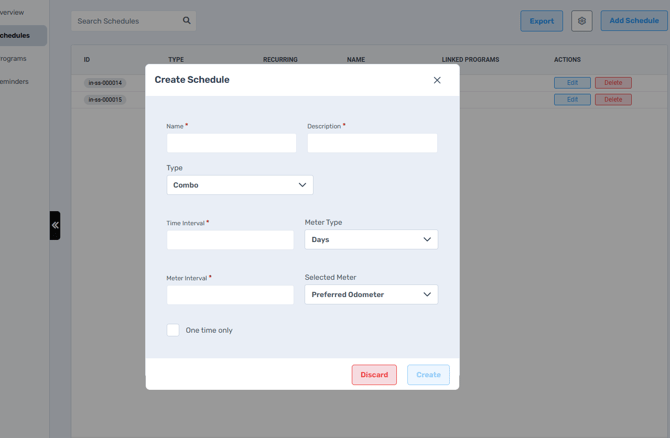This screenshot has height=438, width=670.
Task: Enable the One time only checkbox
Action: tap(173, 330)
